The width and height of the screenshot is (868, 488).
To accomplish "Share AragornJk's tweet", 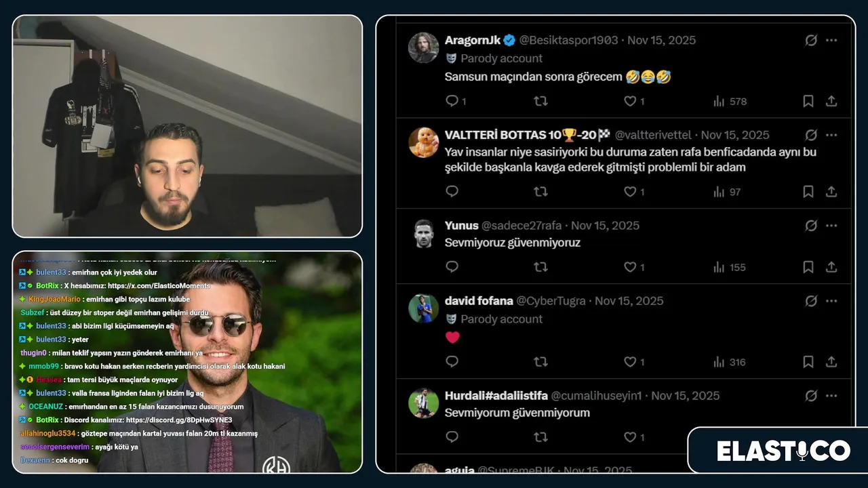I will pyautogui.click(x=831, y=101).
